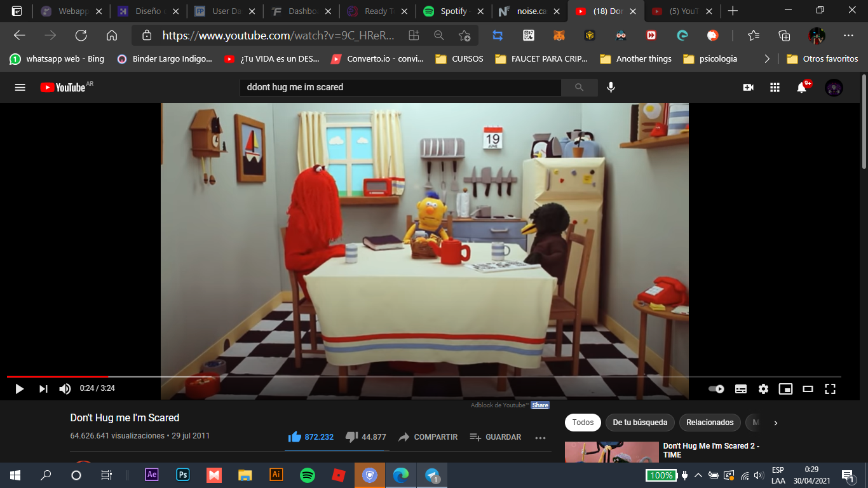Open the browser profile picture
Screen dimensions: 868x488
(817, 36)
